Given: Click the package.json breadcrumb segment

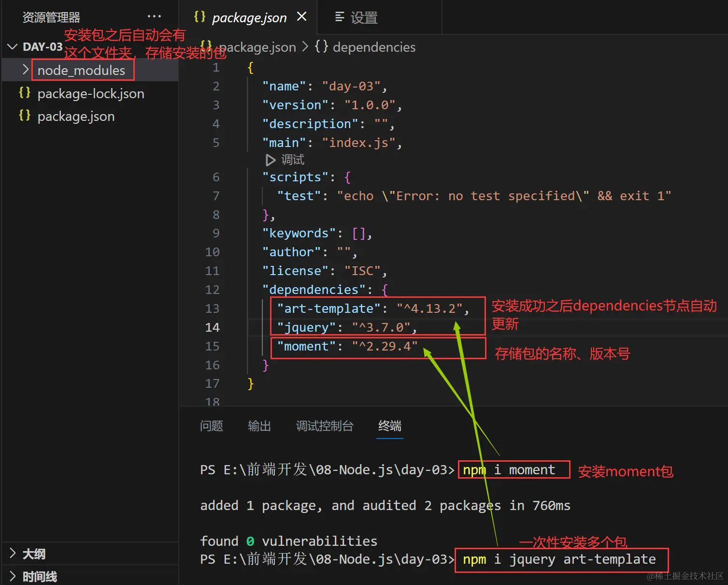Looking at the screenshot, I should 257,47.
